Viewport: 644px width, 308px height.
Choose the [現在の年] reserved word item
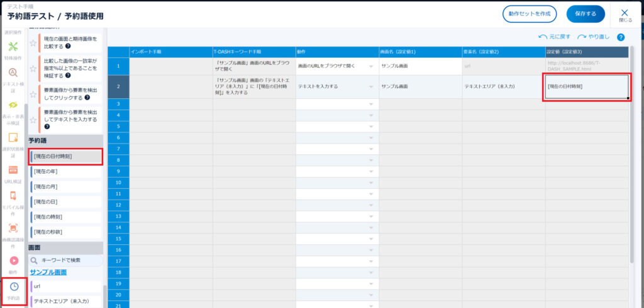(x=65, y=171)
